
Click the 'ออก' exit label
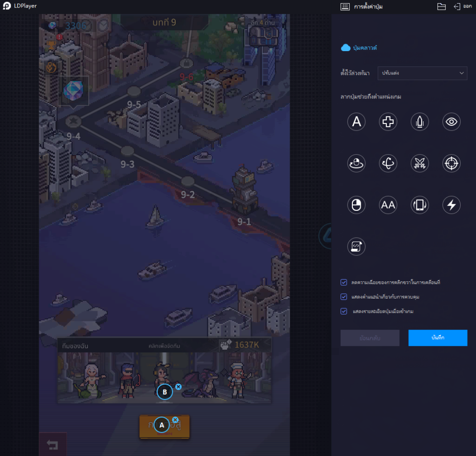[468, 7]
